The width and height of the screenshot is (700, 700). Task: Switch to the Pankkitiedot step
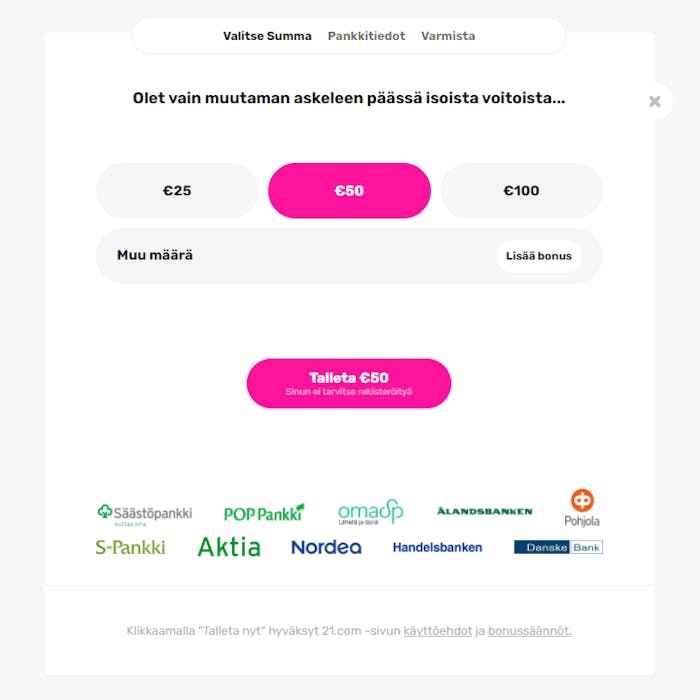coord(367,36)
